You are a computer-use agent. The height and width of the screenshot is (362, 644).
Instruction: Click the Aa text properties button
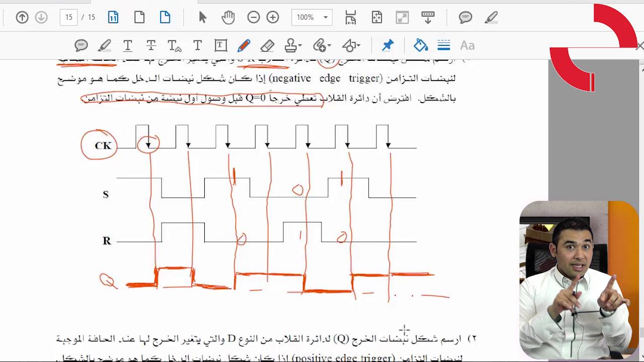467,46
